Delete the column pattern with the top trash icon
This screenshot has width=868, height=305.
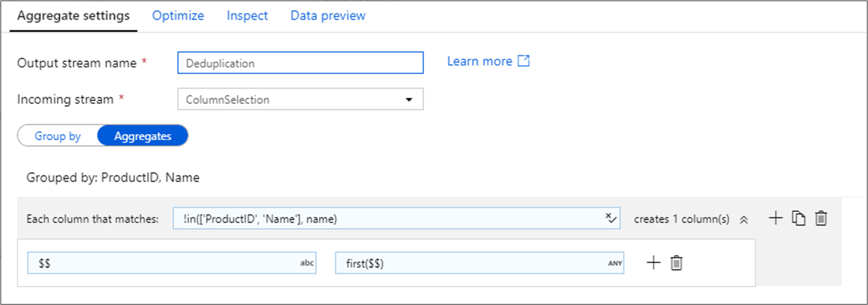821,218
